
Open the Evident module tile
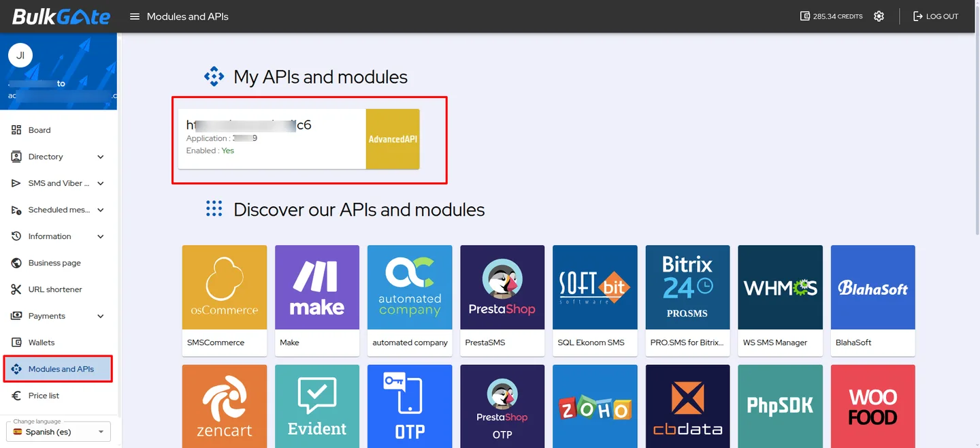click(317, 406)
